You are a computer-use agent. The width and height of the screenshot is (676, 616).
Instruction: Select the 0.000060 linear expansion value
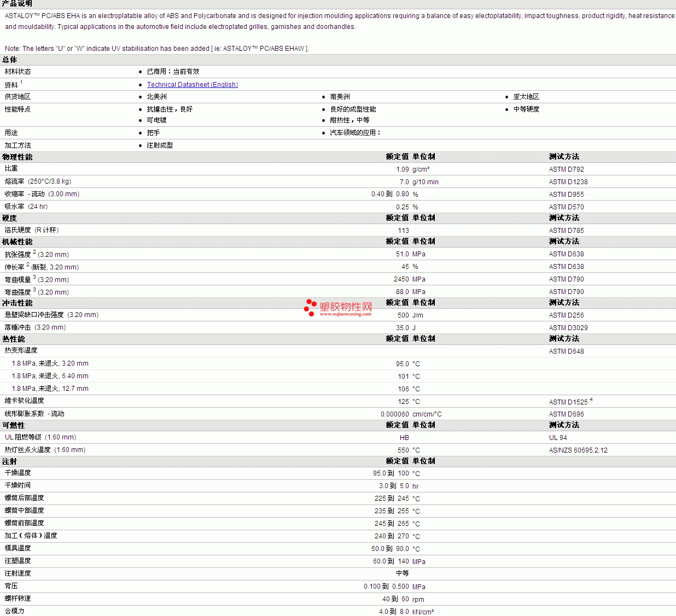395,414
